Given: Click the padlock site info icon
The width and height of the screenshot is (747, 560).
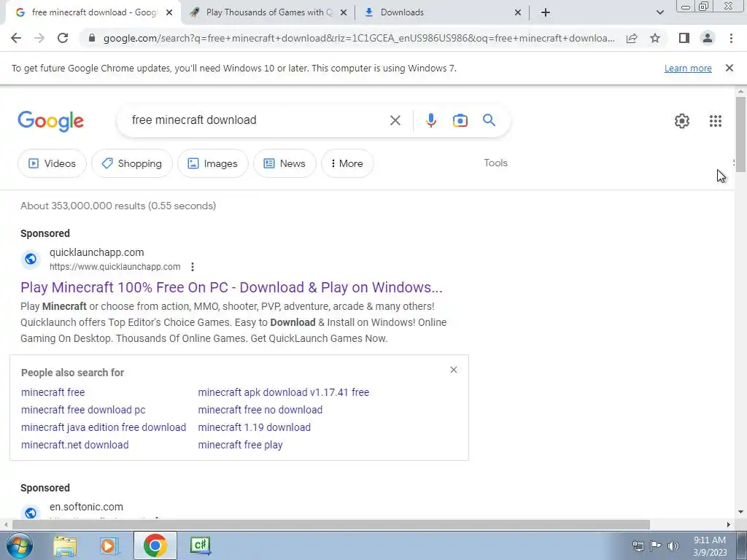Looking at the screenshot, I should [93, 38].
